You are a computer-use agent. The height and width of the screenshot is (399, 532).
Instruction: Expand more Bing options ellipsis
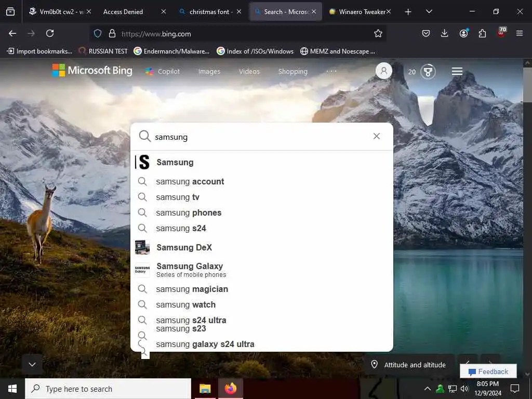coord(331,71)
